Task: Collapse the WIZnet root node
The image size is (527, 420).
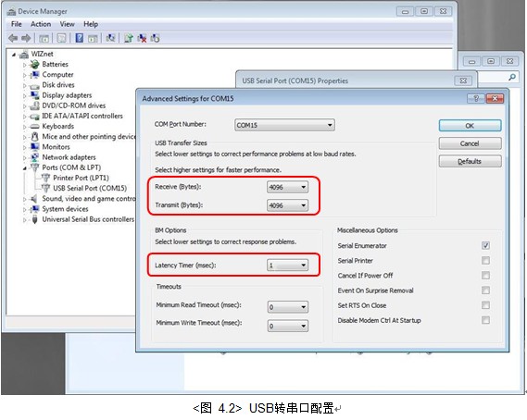Action: 14,55
